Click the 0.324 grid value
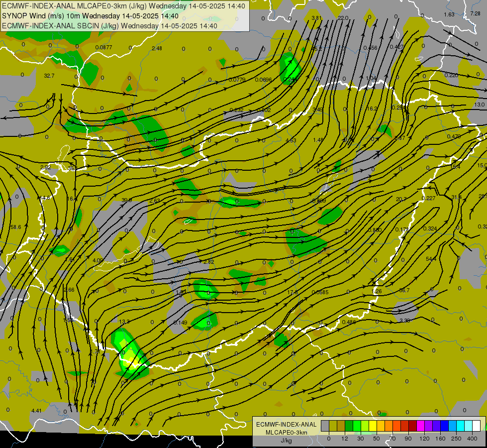 click(x=430, y=228)
